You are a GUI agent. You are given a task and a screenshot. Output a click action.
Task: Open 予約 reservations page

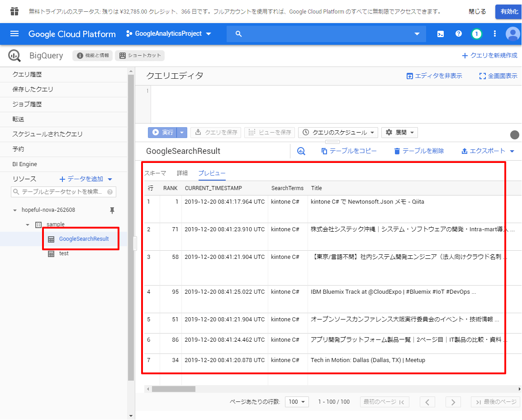coord(64,149)
